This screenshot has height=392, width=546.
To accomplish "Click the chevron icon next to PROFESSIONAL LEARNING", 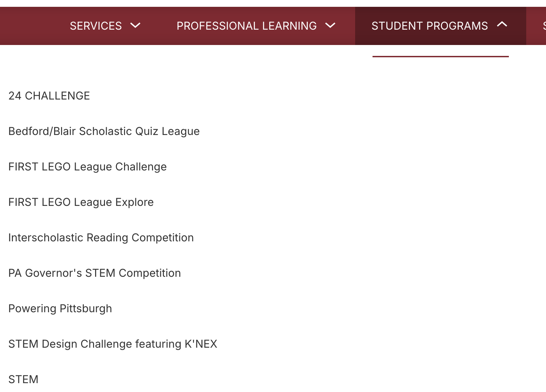I will [x=330, y=26].
